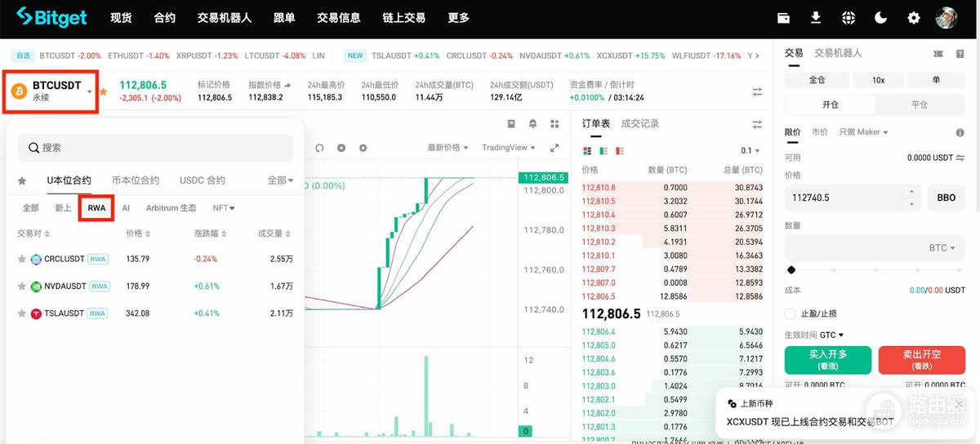The height and width of the screenshot is (444, 980).
Task: Open the BTC quantity unit dropdown
Action: 942,247
